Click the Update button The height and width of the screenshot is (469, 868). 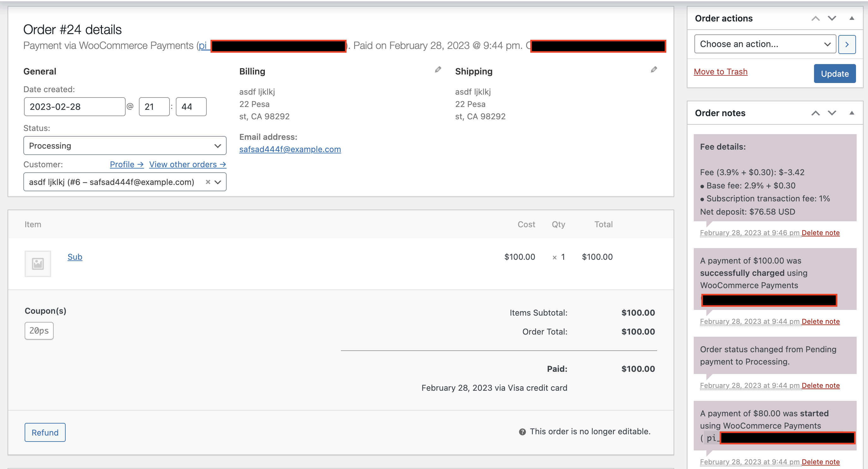point(835,74)
